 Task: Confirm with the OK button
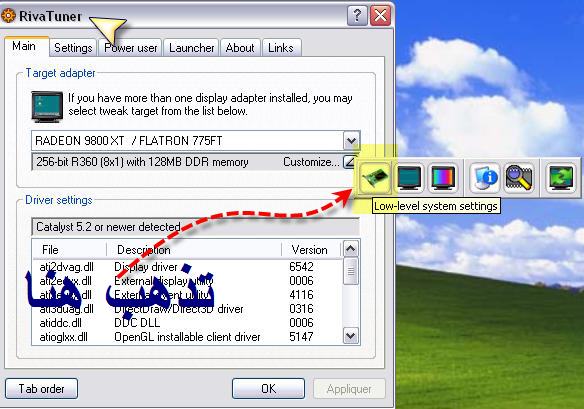[268, 389]
